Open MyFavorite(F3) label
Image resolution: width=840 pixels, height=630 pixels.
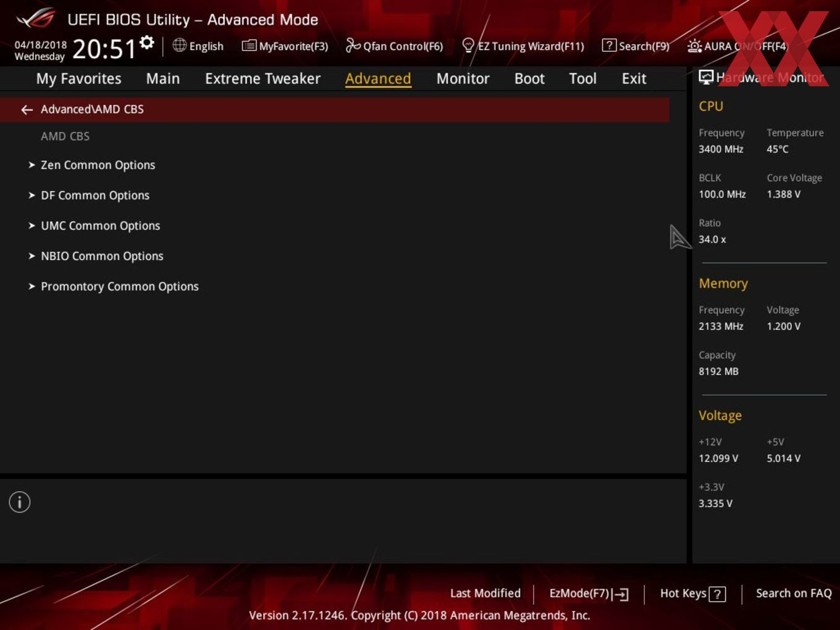coord(293,46)
